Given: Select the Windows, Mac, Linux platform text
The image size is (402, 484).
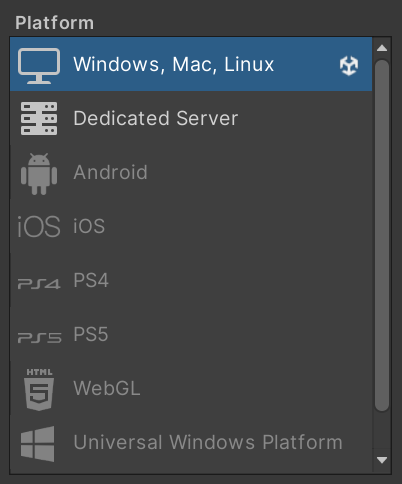Looking at the screenshot, I should [x=173, y=64].
